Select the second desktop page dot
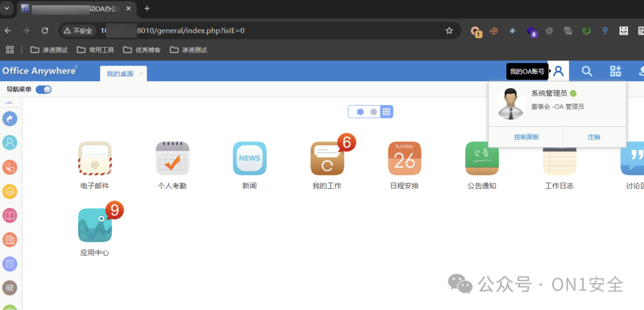The image size is (644, 310). (373, 111)
